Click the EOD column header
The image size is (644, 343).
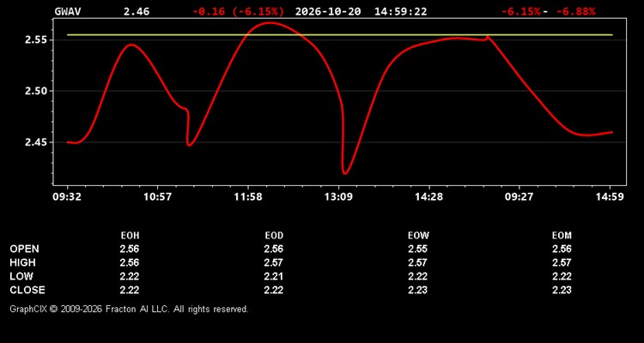(274, 236)
